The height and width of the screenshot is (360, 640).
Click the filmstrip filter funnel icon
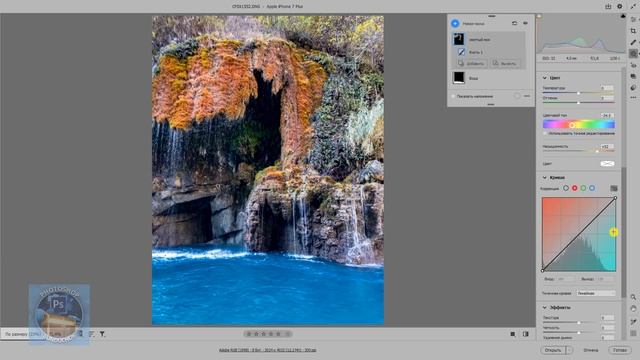click(x=102, y=334)
